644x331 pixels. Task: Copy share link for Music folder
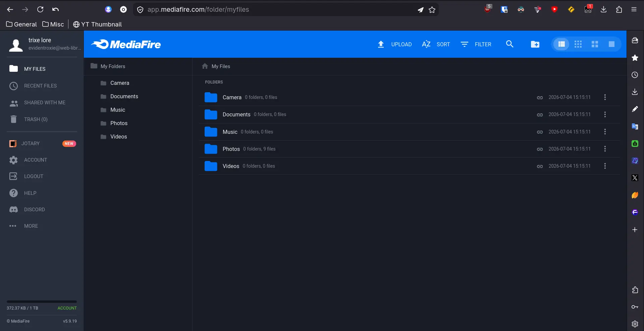tap(540, 132)
